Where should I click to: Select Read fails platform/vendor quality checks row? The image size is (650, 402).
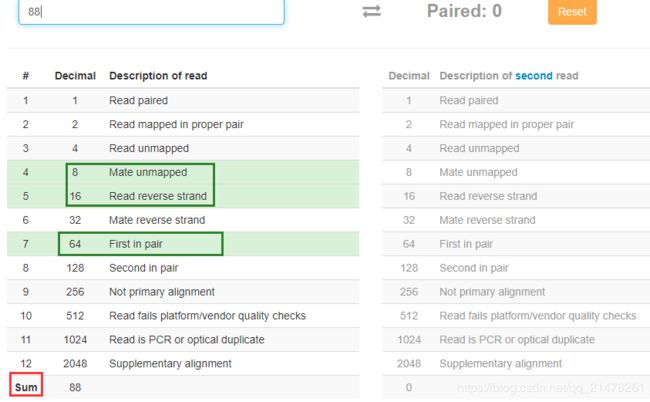(183, 316)
